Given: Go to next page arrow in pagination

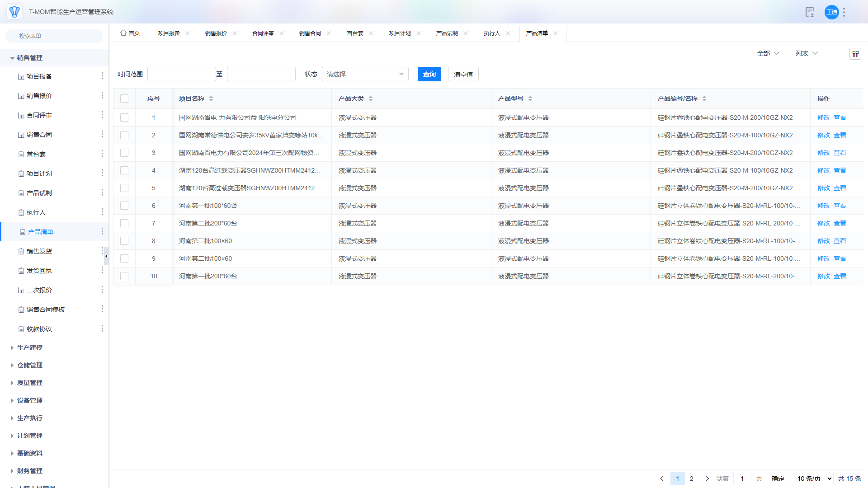Looking at the screenshot, I should click(707, 479).
